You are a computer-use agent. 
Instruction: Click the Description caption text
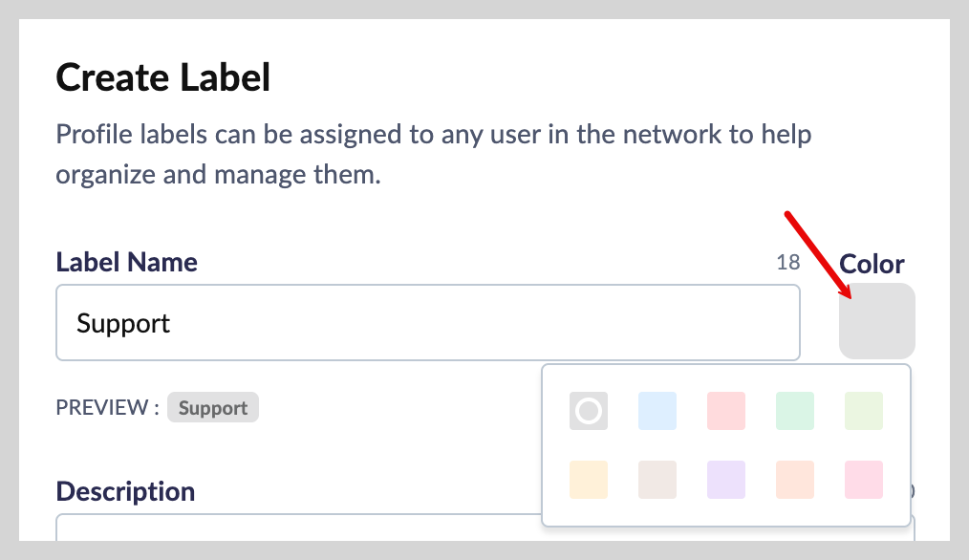tap(125, 491)
